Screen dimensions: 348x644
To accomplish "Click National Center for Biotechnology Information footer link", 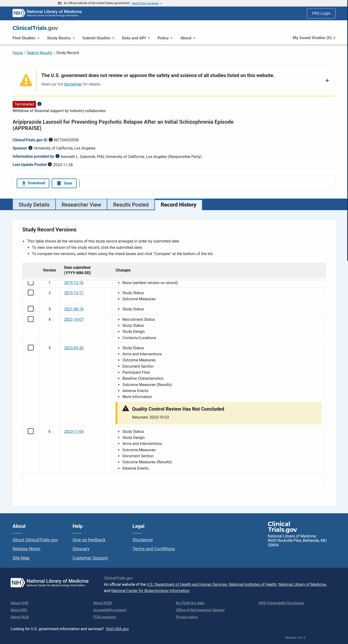I will [150, 591].
